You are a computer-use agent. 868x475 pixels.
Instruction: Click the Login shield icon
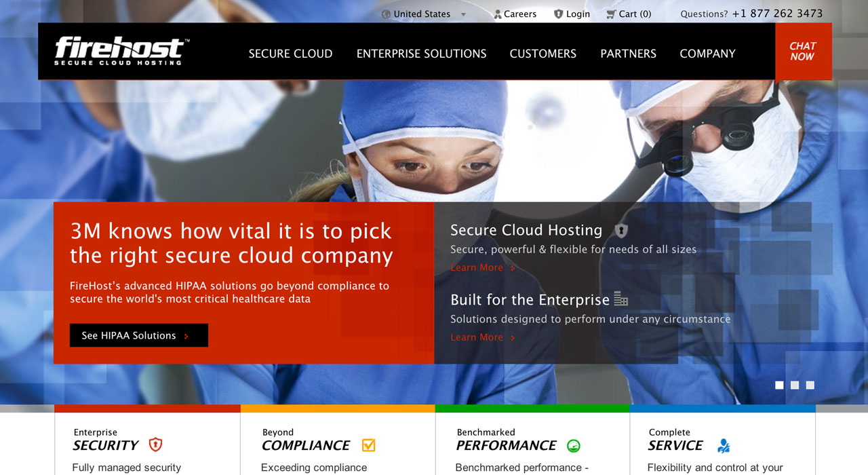click(559, 14)
